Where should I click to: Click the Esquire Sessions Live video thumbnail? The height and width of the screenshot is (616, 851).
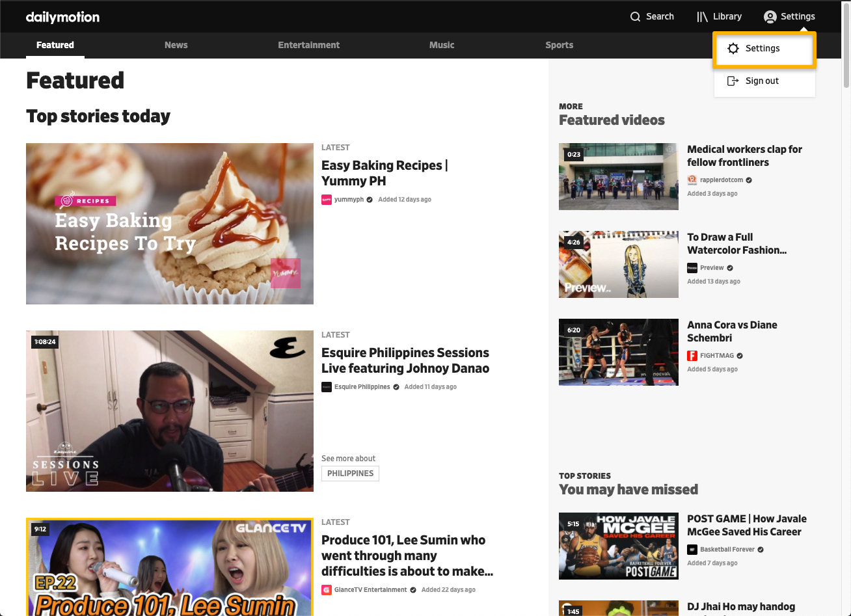tap(170, 411)
